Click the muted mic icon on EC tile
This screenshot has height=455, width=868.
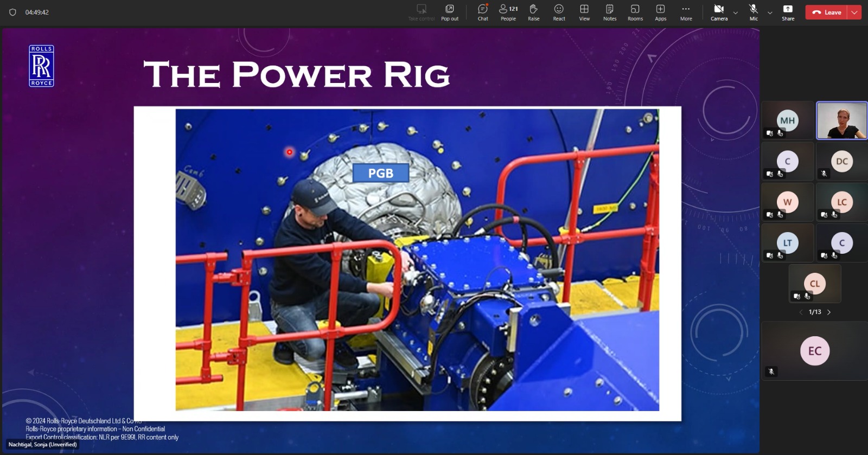click(771, 371)
